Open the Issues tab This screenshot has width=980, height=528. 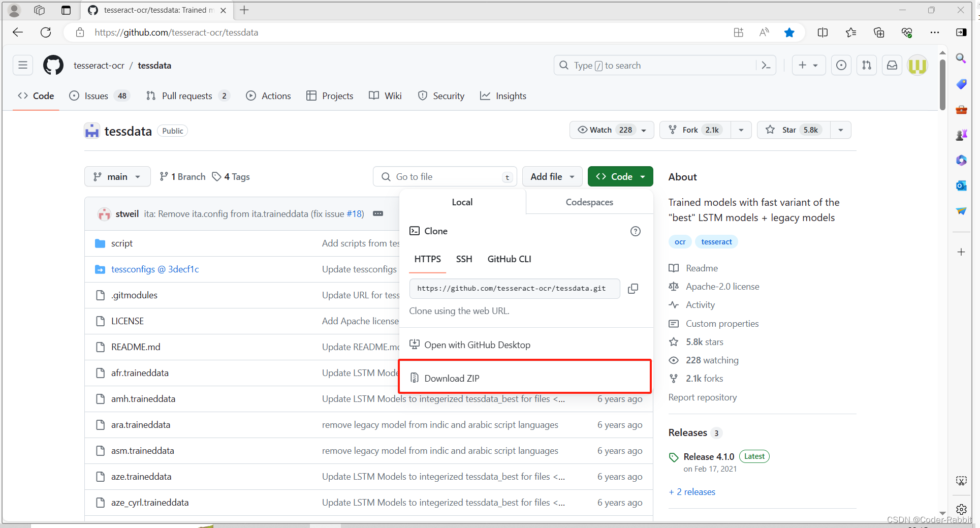pos(100,96)
